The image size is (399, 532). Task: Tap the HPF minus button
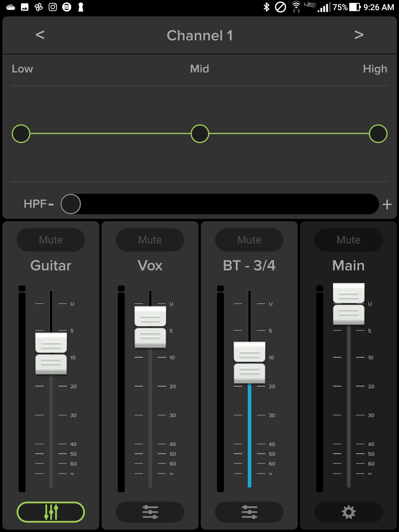[51, 204]
